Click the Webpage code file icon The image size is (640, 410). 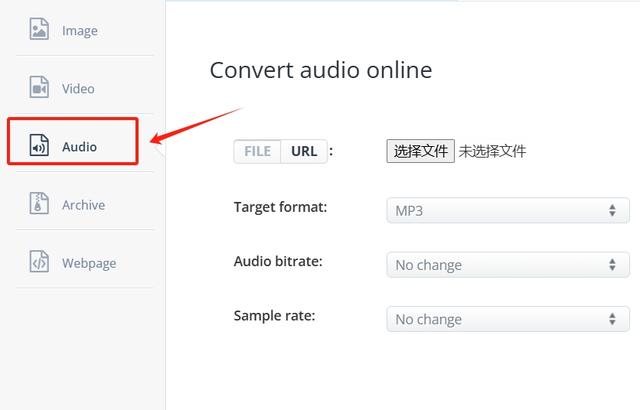[x=39, y=261]
